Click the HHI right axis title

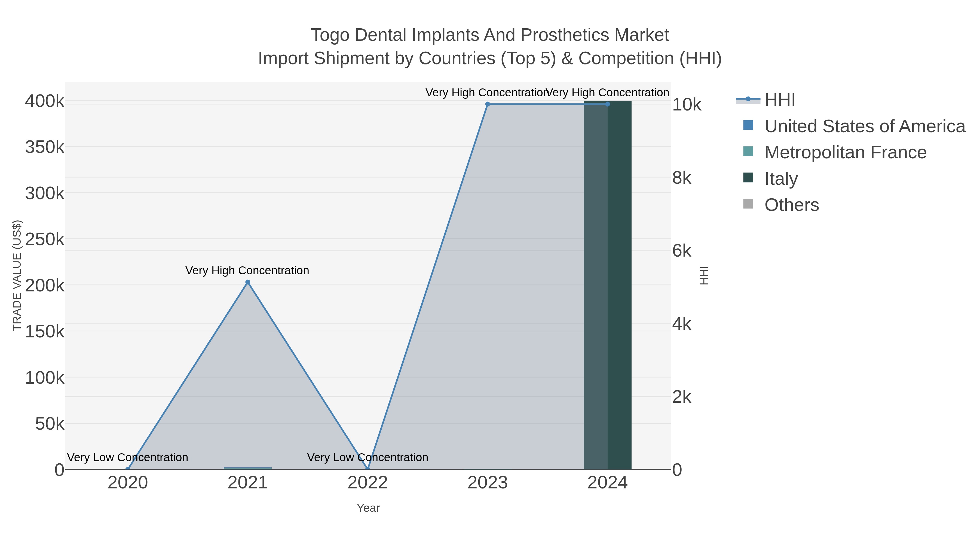(704, 275)
